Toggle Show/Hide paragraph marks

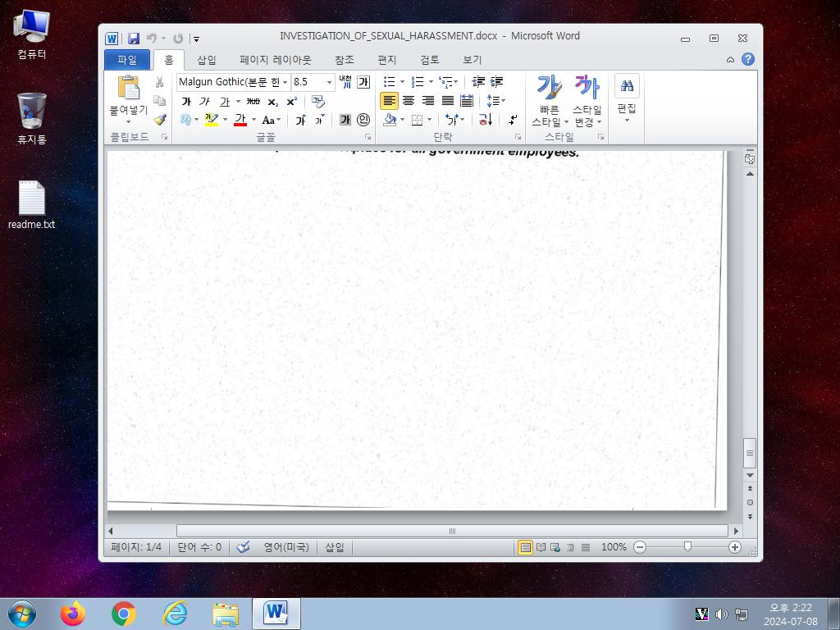[x=513, y=120]
